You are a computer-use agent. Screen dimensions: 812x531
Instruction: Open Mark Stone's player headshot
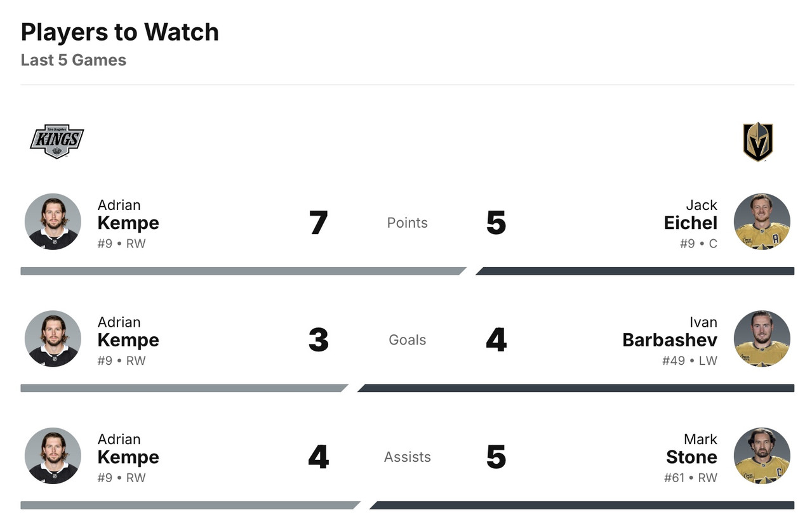point(762,456)
